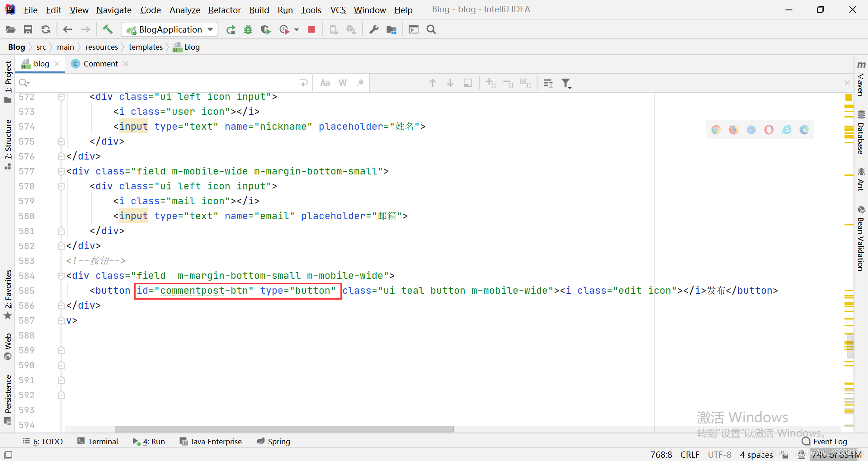This screenshot has height=461, width=868.
Task: Click vertical scrollbar thumb in editor
Action: click(850, 347)
